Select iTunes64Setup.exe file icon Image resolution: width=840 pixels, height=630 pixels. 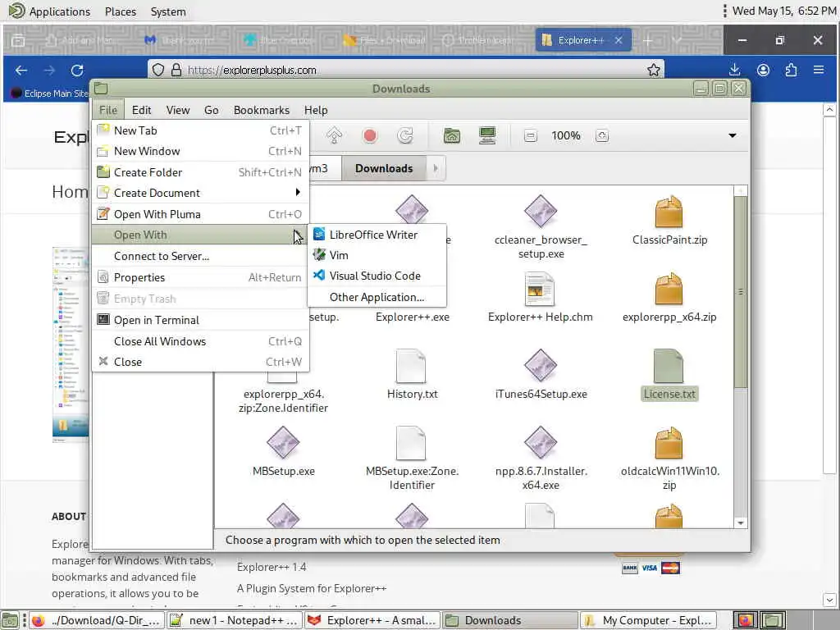(x=541, y=365)
